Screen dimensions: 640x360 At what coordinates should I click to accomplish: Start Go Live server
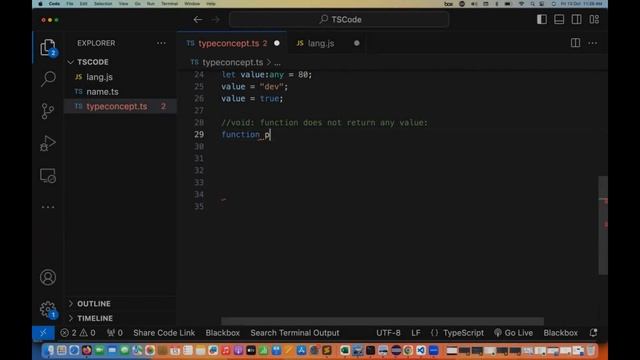click(x=513, y=333)
